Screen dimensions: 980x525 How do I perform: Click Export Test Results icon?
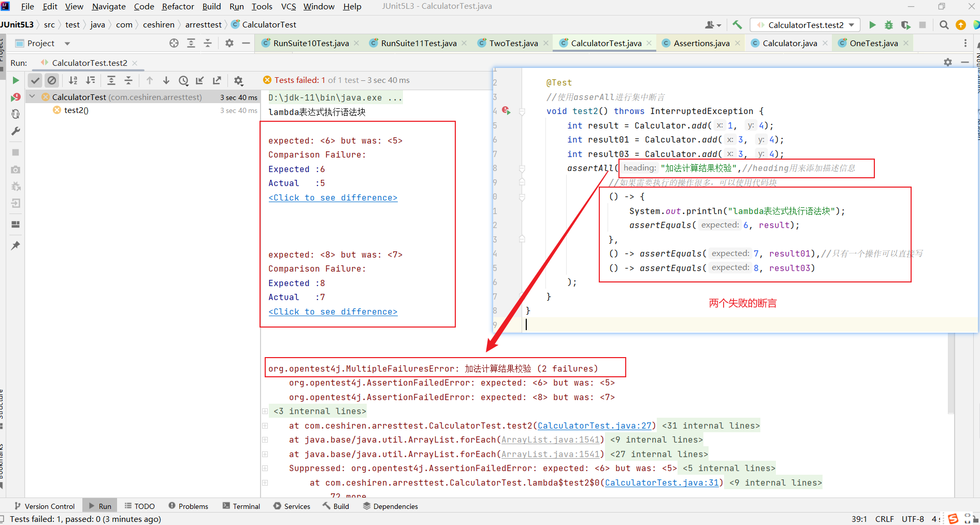coord(217,80)
